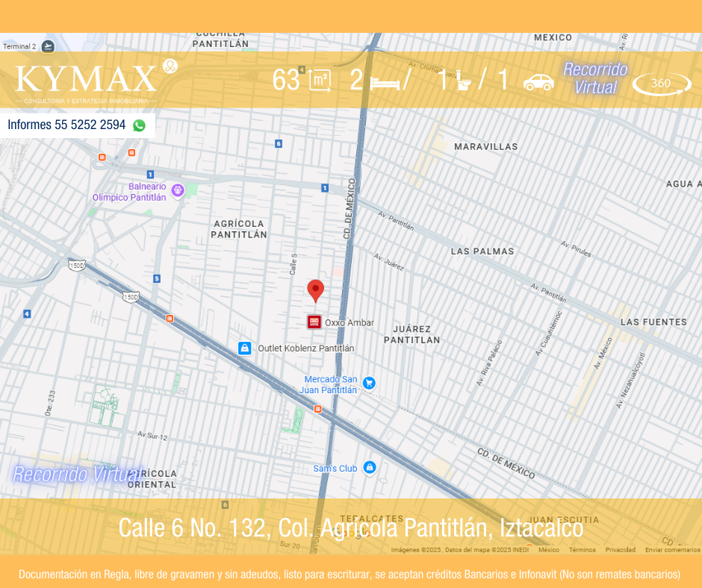Click the LAS PALMAS neighborhood label
Viewport: 702px width, 588px height.
[x=482, y=251]
